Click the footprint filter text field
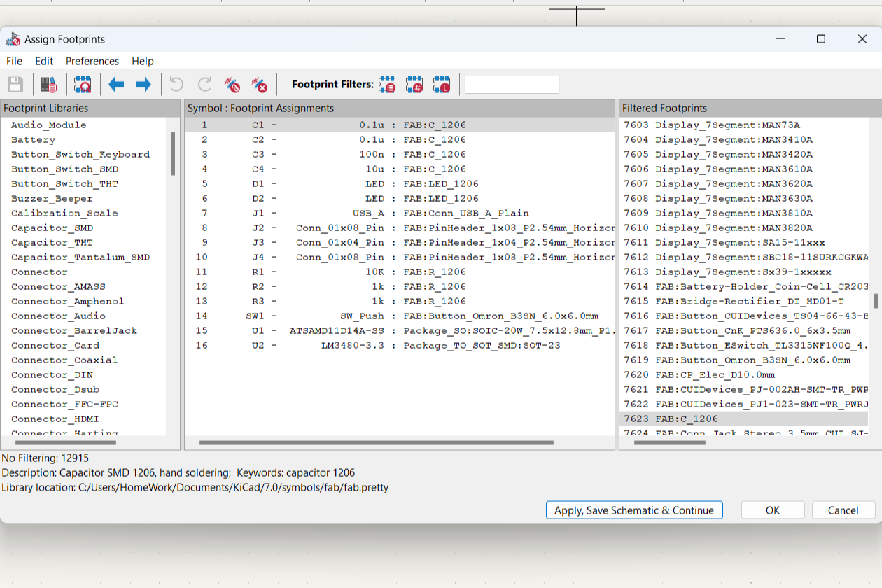This screenshot has width=882, height=588. point(512,85)
